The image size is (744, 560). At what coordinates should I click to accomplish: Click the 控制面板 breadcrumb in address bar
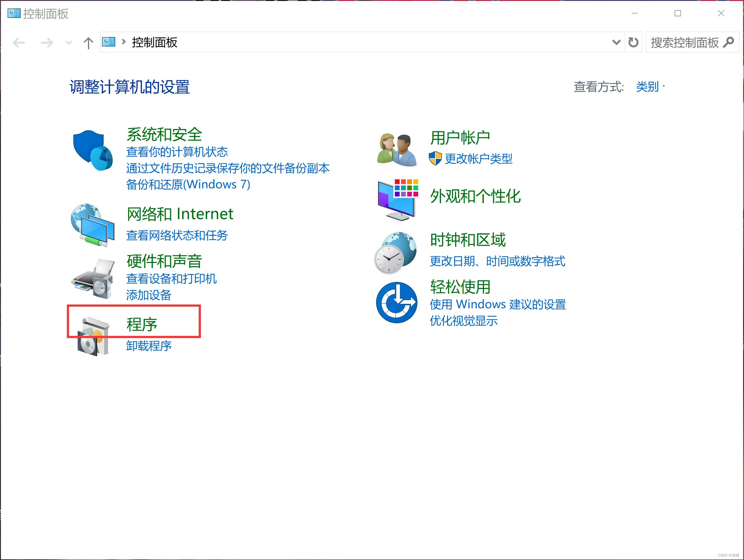[154, 42]
